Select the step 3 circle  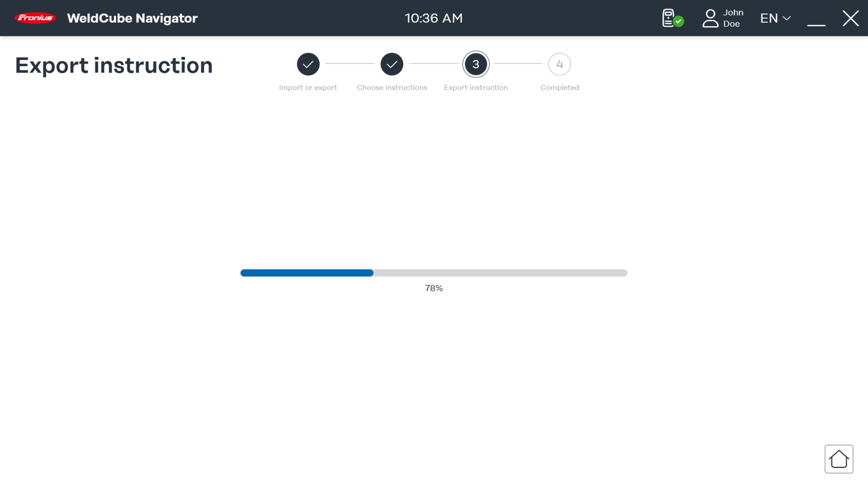476,64
